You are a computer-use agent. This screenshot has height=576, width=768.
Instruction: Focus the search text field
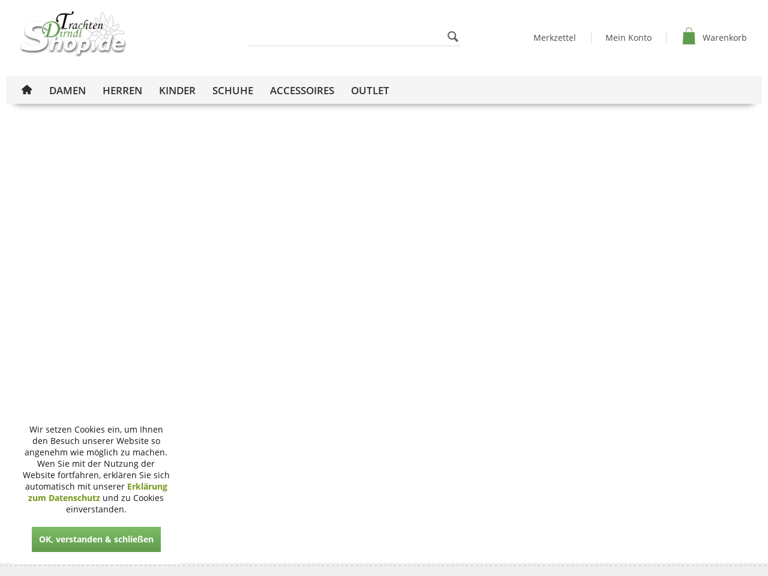[x=345, y=37]
